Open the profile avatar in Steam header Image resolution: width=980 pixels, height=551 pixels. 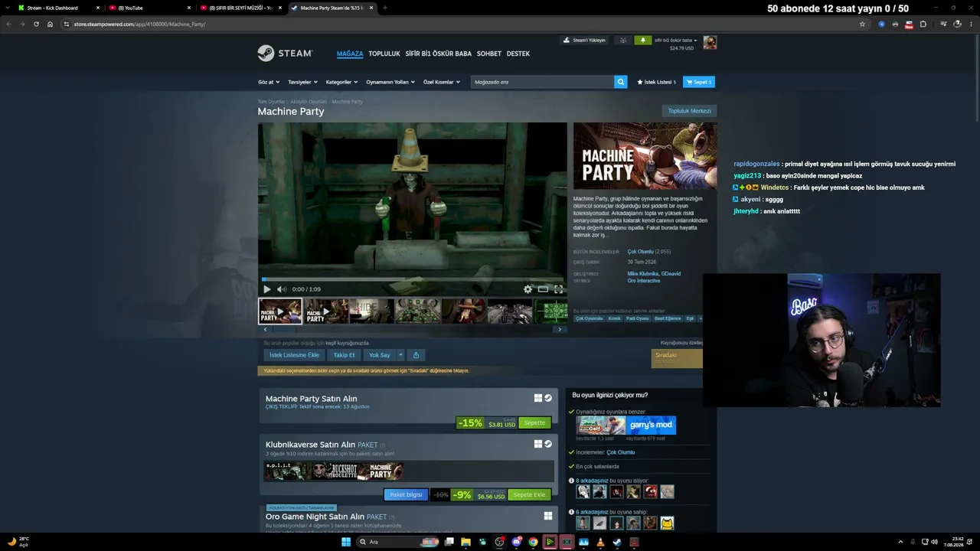pyautogui.click(x=710, y=43)
